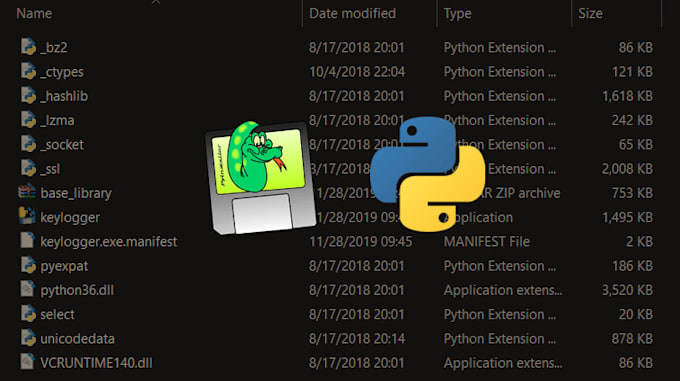Click the 3,520 KB size of python36.dll
This screenshot has height=381, width=680.
click(627, 290)
